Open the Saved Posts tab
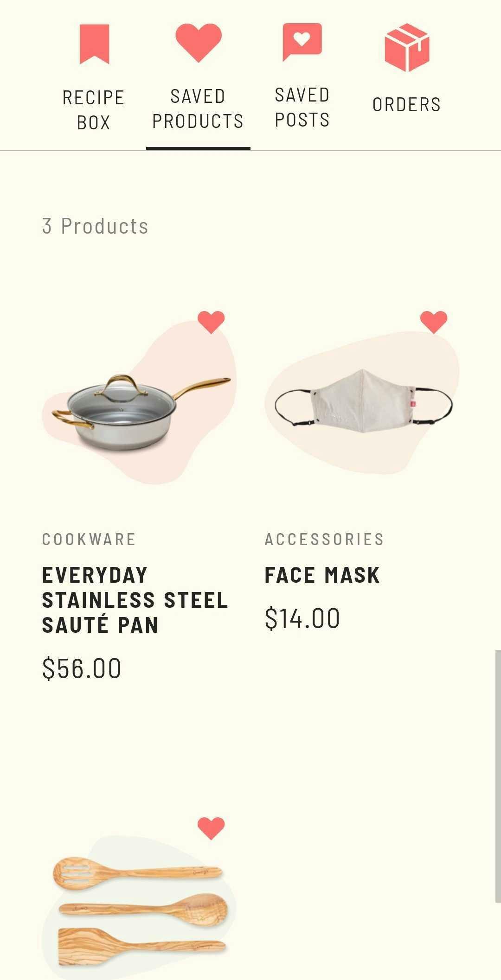 302,108
